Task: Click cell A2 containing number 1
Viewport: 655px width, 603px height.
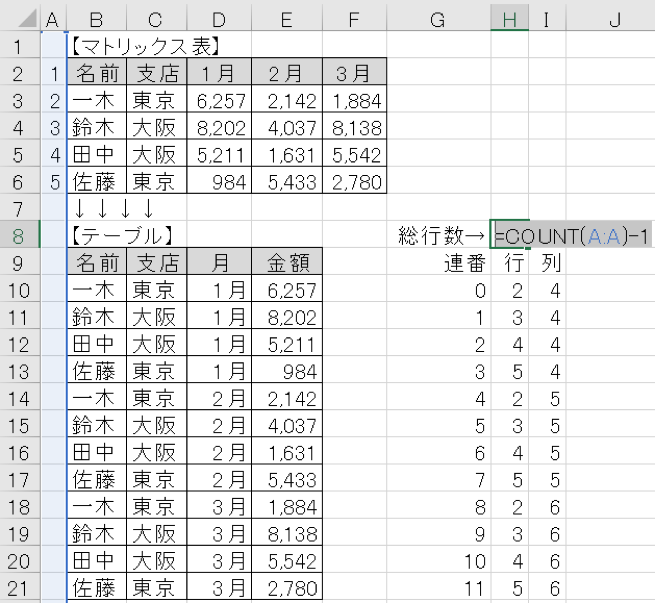Action: pyautogui.click(x=54, y=73)
